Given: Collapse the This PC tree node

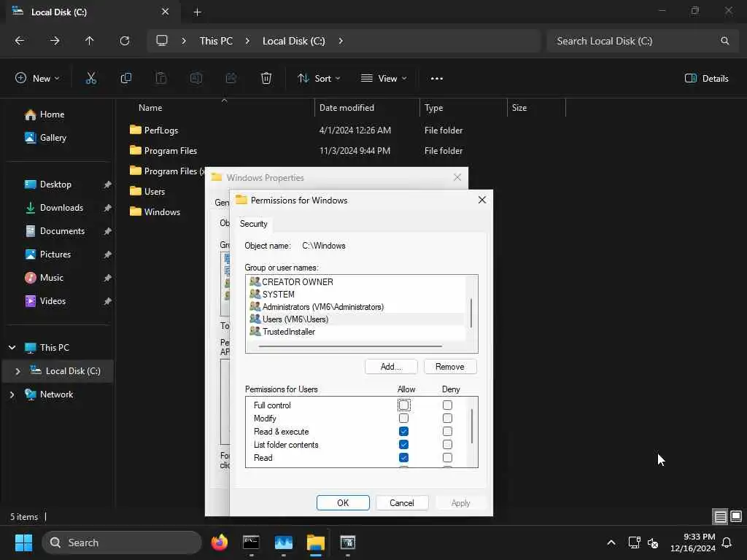Looking at the screenshot, I should (x=12, y=348).
